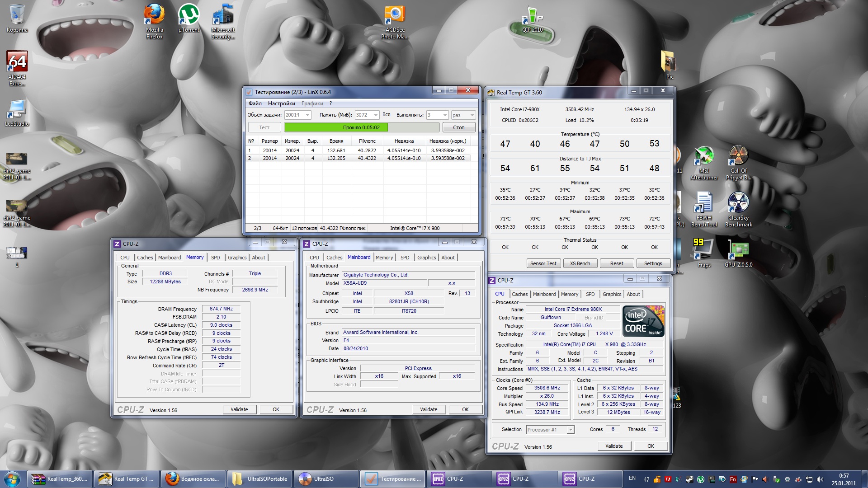Select About tab in CPU-Z Memory window
The width and height of the screenshot is (868, 488).
(x=259, y=258)
